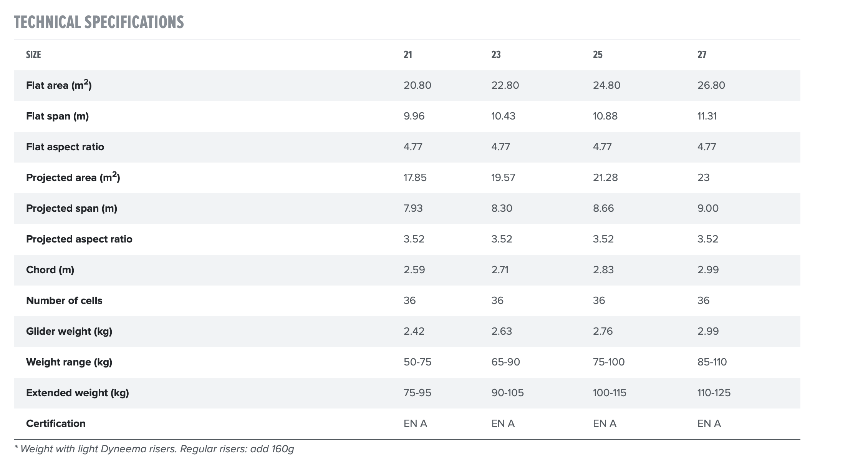Click the Dyneema risers weight footnote
Image resolution: width=868 pixels, height=465 pixels.
pyautogui.click(x=154, y=449)
